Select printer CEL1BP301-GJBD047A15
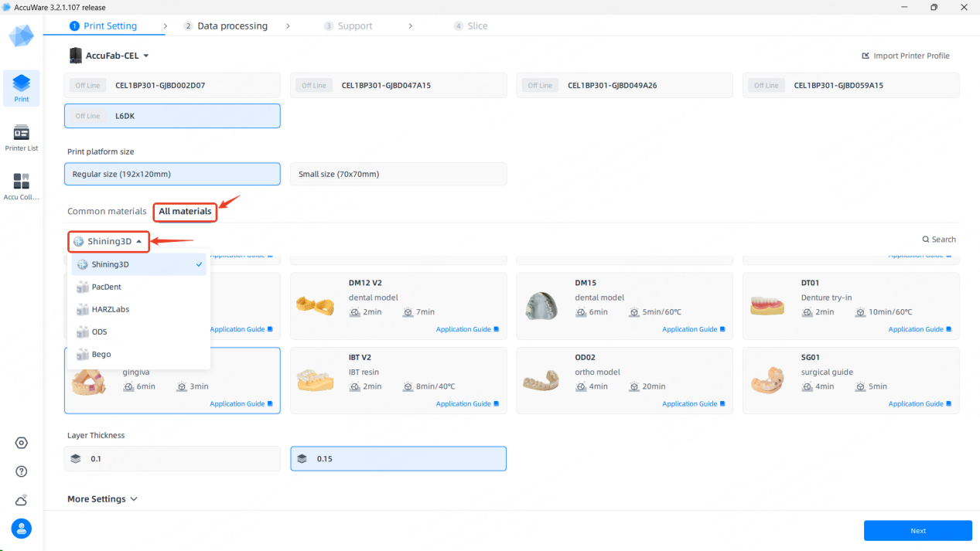Screen dimensions: 980x551 (x=398, y=85)
